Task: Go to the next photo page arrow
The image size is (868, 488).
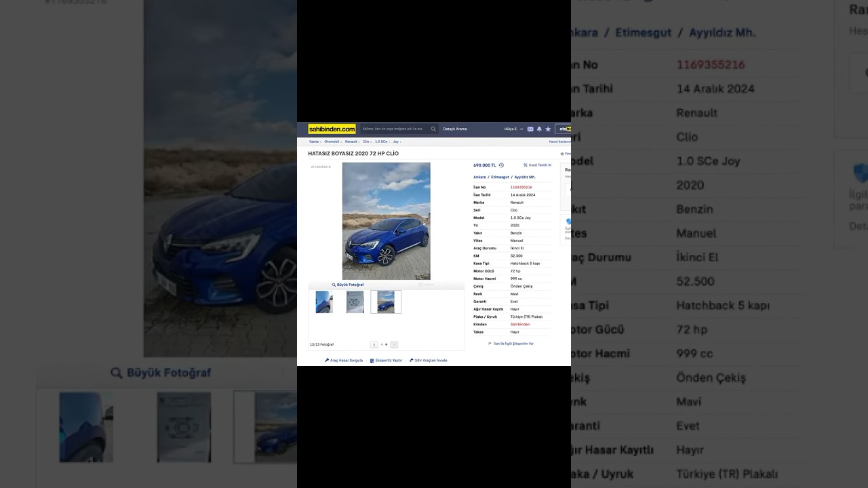Action: pyautogui.click(x=394, y=344)
